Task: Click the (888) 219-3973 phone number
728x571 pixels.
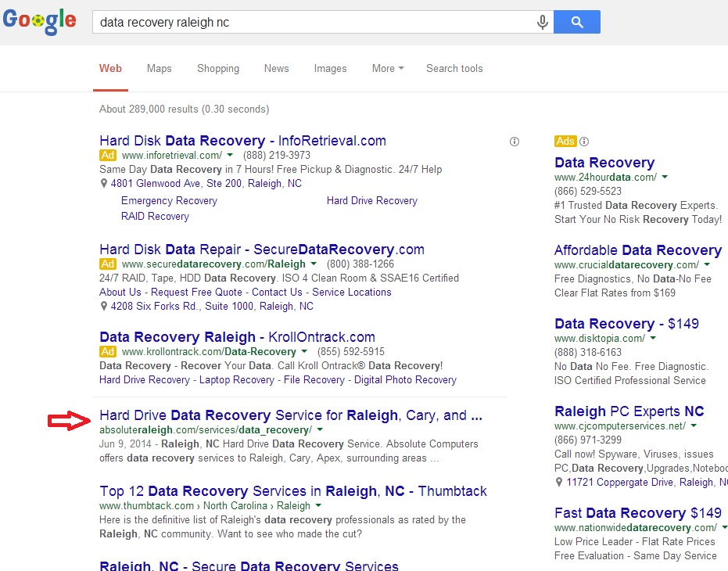Action: 277,155
